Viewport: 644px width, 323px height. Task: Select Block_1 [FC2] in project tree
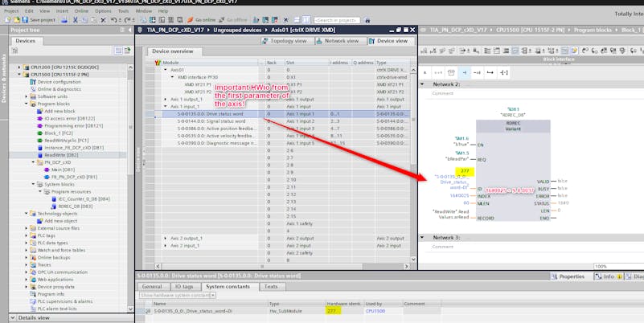59,133
